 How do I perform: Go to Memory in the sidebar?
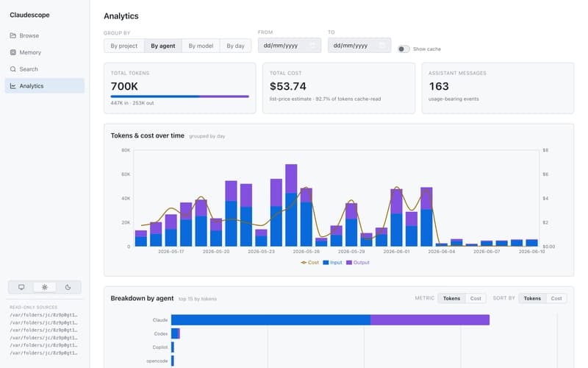point(45,52)
